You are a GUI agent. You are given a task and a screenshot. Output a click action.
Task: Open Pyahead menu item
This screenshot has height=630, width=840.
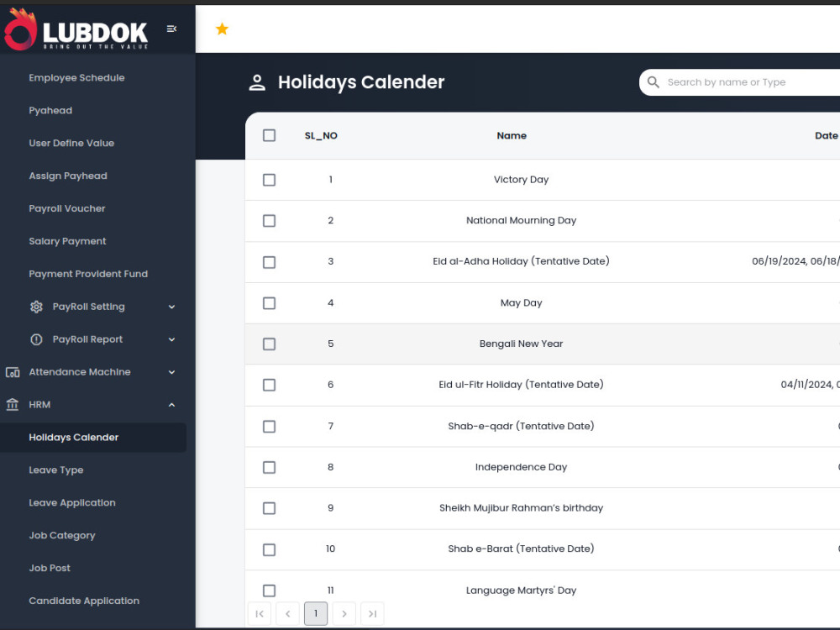50,110
